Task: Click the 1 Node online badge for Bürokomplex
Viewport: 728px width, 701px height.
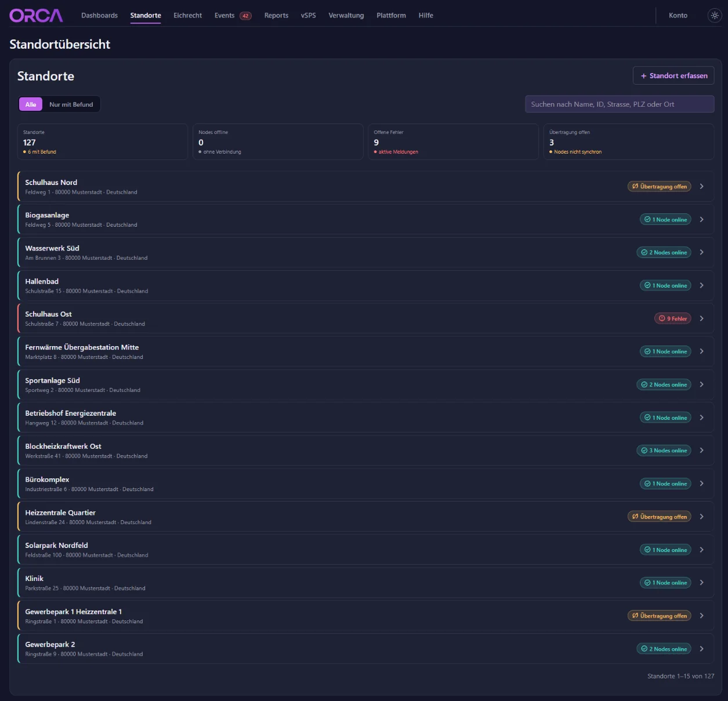Action: (x=665, y=484)
